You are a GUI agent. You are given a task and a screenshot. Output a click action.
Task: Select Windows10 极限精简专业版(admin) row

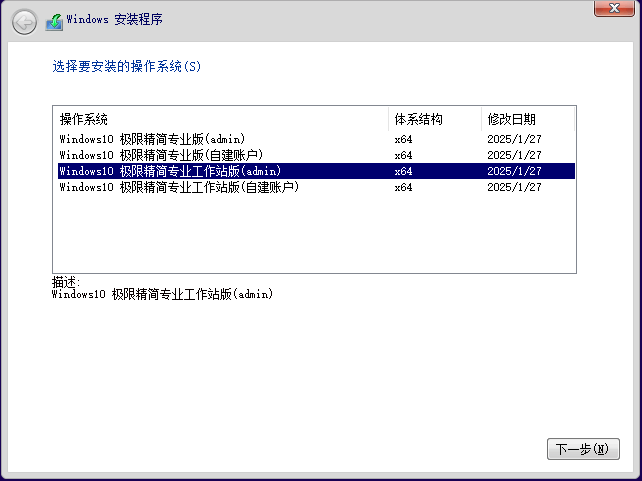pos(316,139)
